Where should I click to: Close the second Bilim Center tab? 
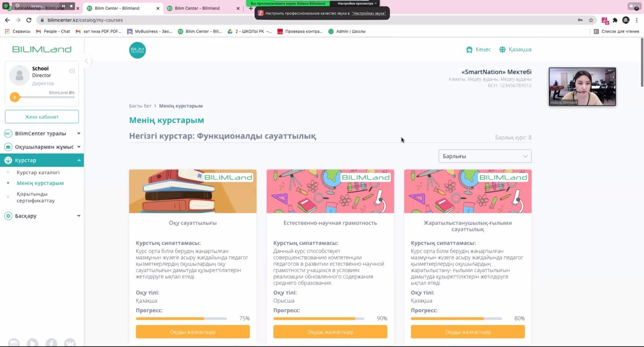click(x=158, y=8)
